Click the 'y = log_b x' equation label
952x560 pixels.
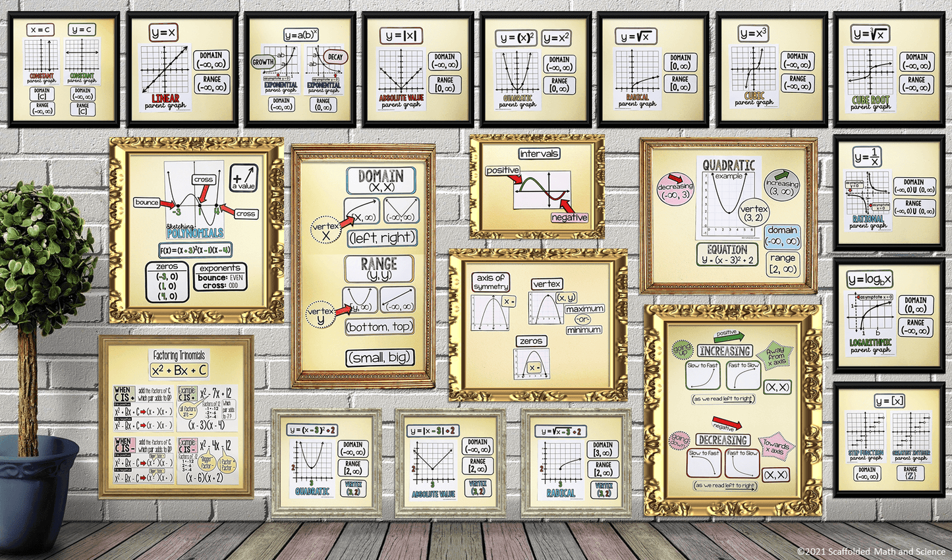(x=871, y=279)
